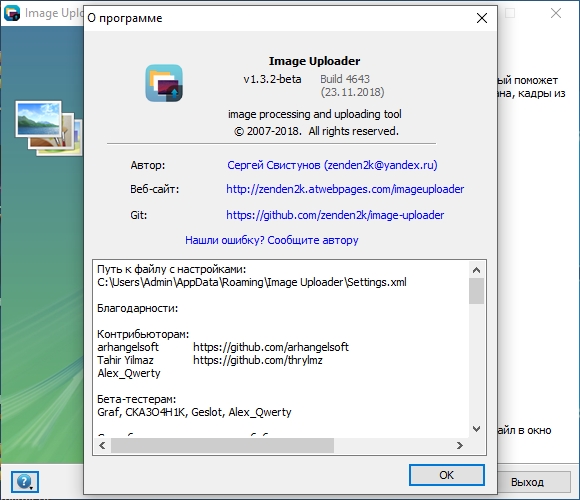Click the 'Image Uploader' heading in dialog
Image resolution: width=580 pixels, height=500 pixels.
point(314,61)
